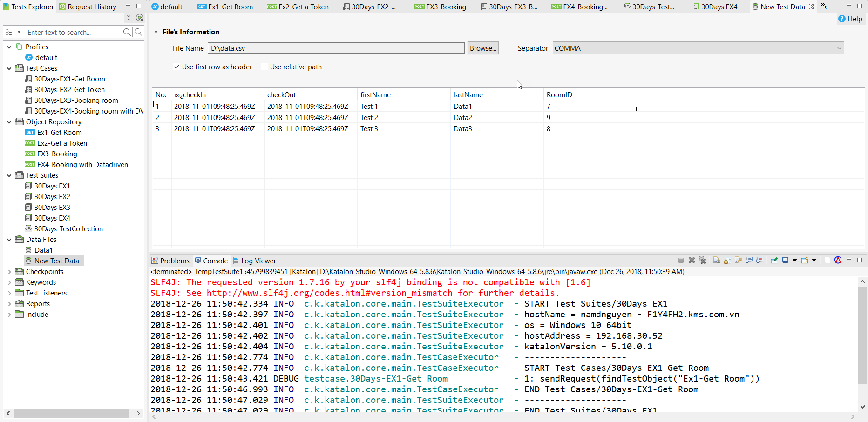Uncheck Use first row as header
Screen dimensions: 868x422
click(176, 67)
